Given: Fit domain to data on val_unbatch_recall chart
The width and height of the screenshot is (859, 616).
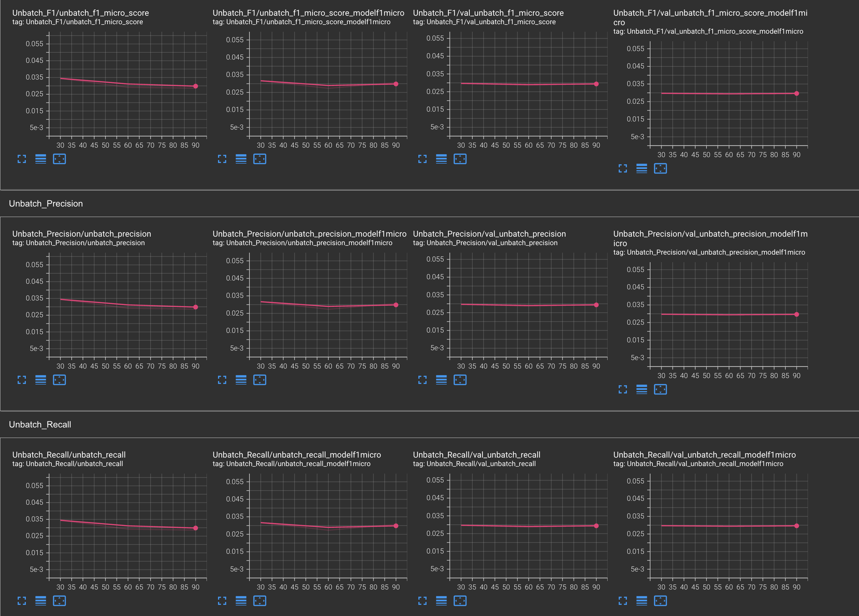Looking at the screenshot, I should (460, 601).
